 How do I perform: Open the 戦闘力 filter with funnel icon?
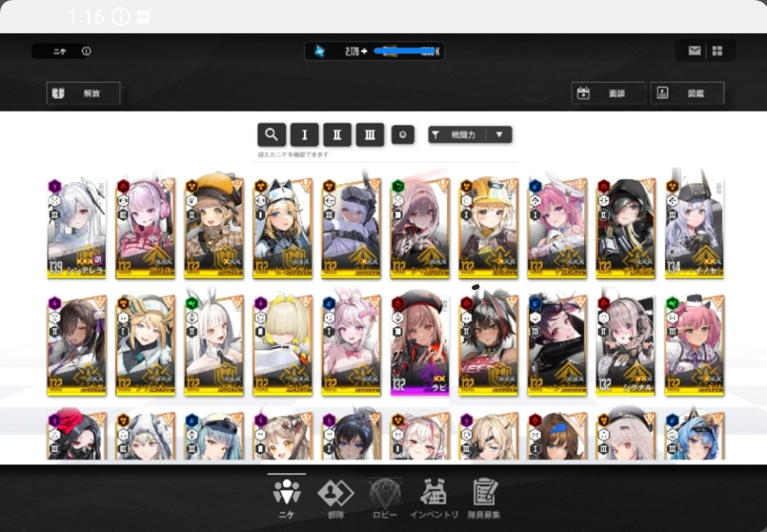pos(457,135)
